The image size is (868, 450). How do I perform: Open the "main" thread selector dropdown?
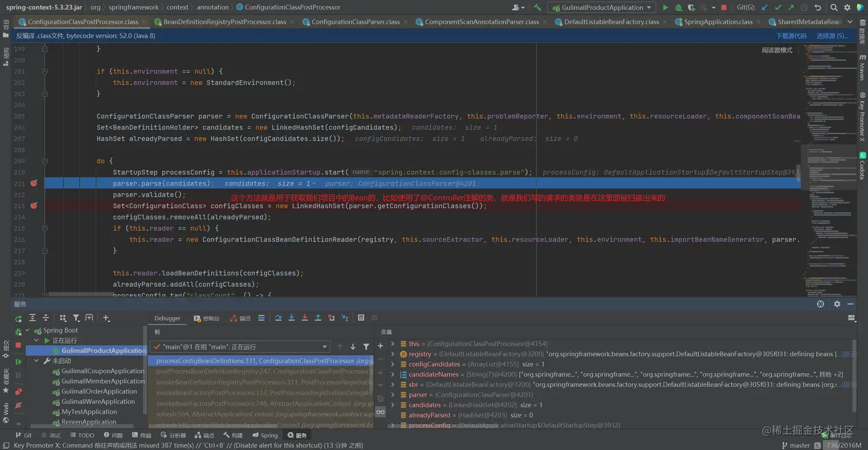click(240, 347)
